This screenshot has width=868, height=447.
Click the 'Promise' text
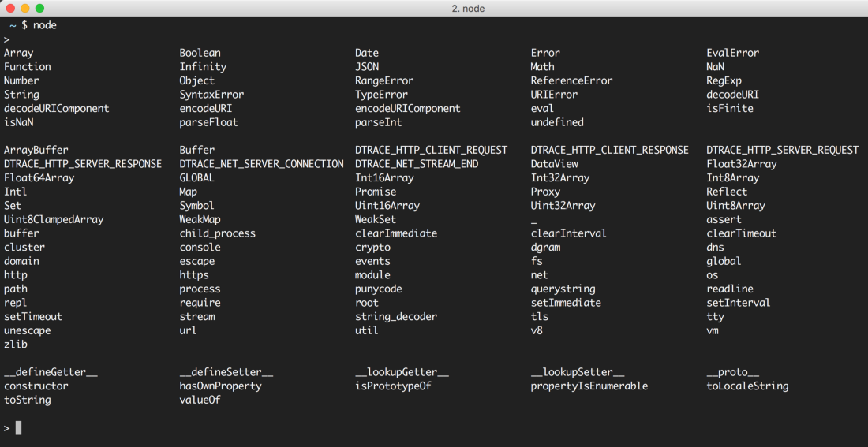pyautogui.click(x=376, y=192)
